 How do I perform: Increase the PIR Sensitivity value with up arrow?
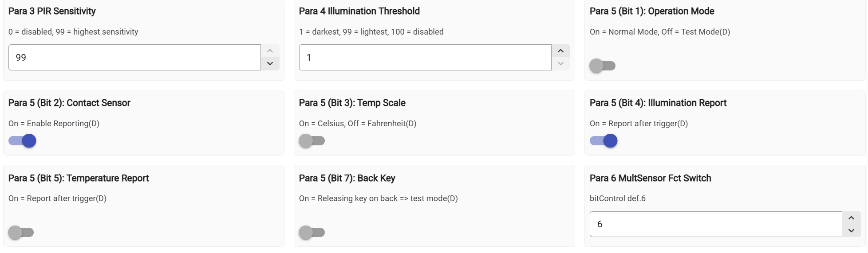click(270, 51)
